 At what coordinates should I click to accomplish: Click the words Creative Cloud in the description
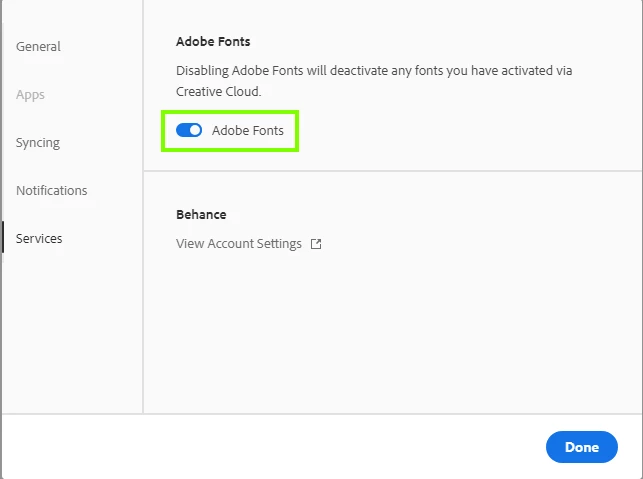217,91
